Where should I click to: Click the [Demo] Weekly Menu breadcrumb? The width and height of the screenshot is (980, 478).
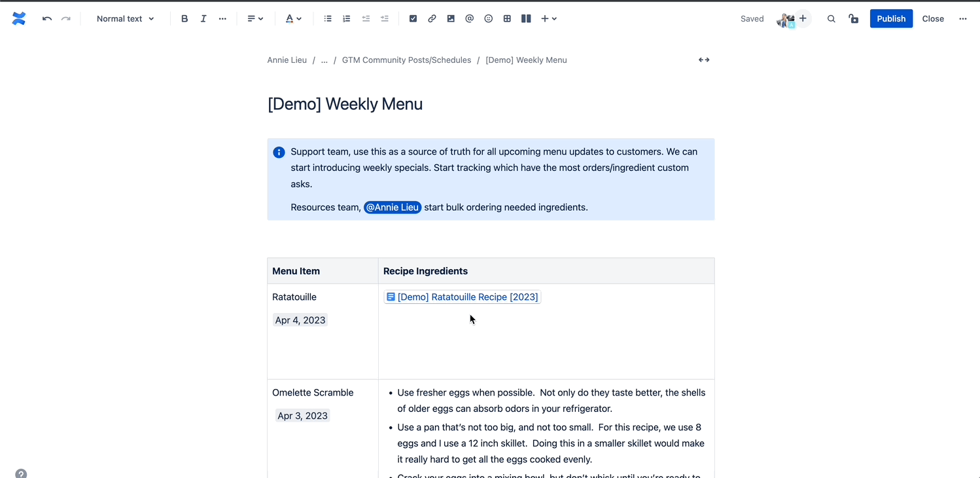pos(526,60)
